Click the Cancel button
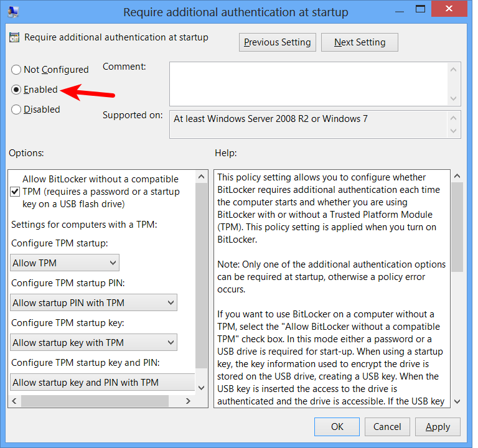The image size is (478, 448). coord(387,427)
